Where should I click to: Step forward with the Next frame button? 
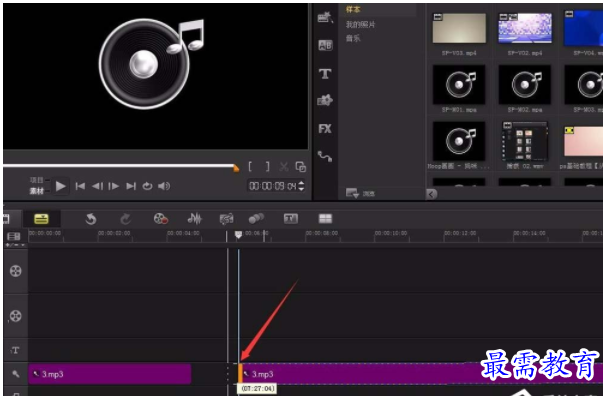click(x=113, y=186)
